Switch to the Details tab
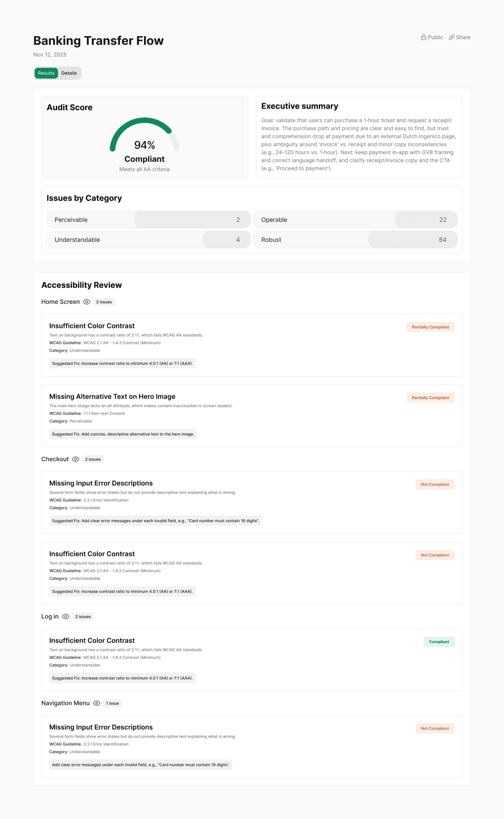504x819 pixels. 69,73
